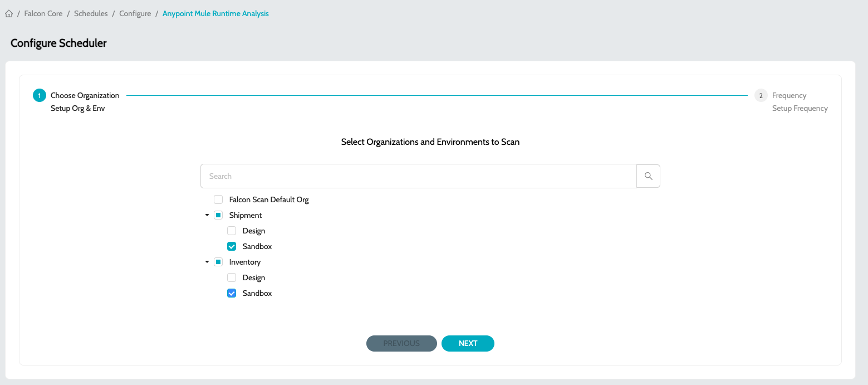Click the PREVIOUS button
868x385 pixels.
pyautogui.click(x=401, y=344)
